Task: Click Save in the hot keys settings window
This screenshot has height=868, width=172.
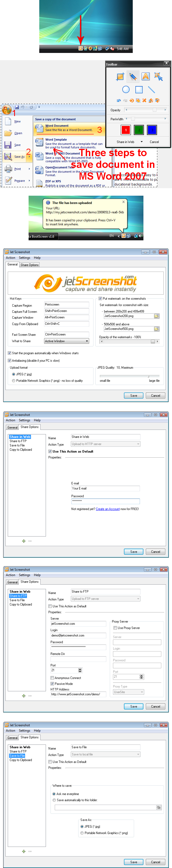Action: click(134, 396)
